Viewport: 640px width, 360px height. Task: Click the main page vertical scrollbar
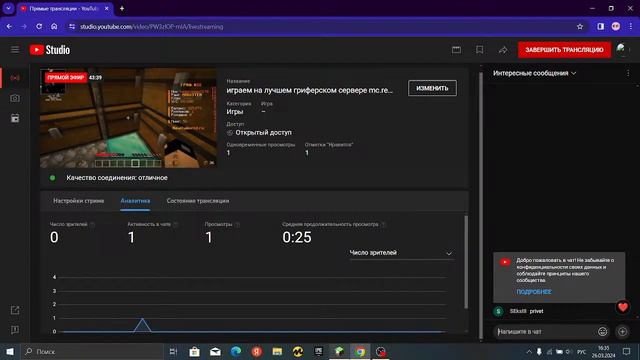coord(481,204)
